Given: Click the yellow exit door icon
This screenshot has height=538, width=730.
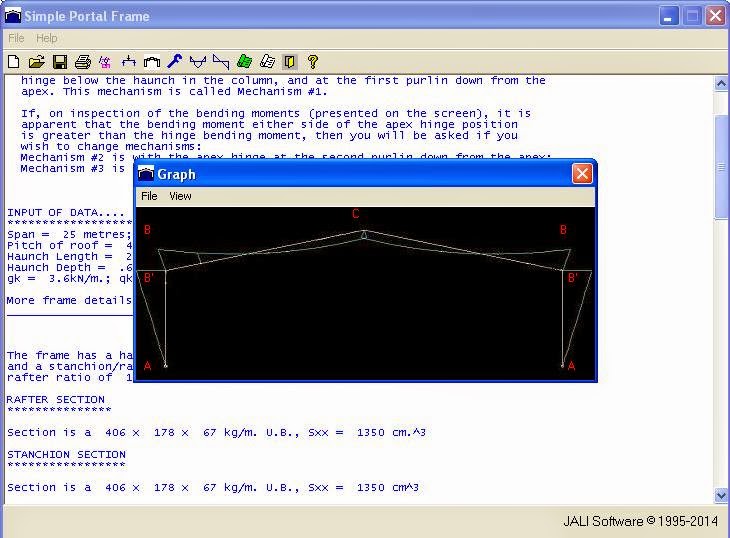Looking at the screenshot, I should pos(290,62).
